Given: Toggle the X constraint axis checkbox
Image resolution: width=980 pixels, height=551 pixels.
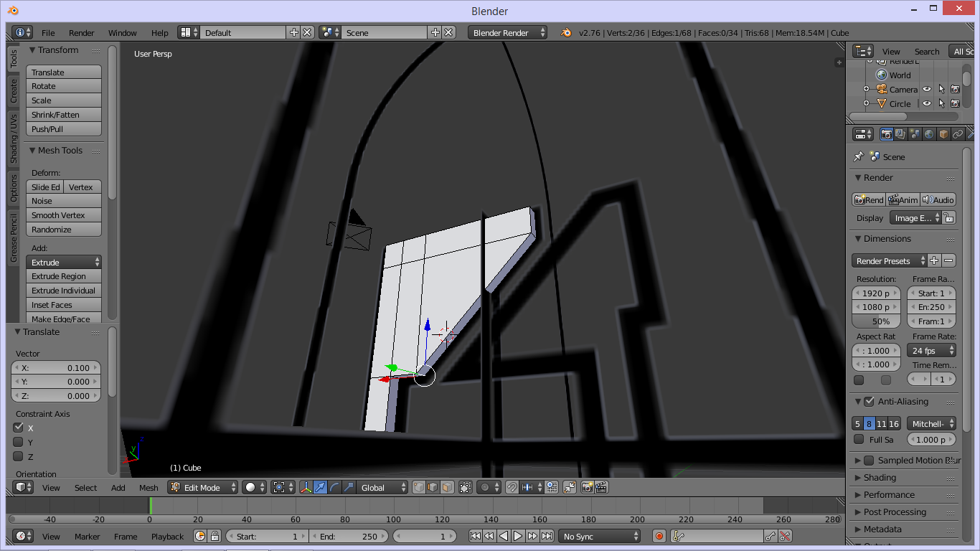Looking at the screenshot, I should (19, 428).
